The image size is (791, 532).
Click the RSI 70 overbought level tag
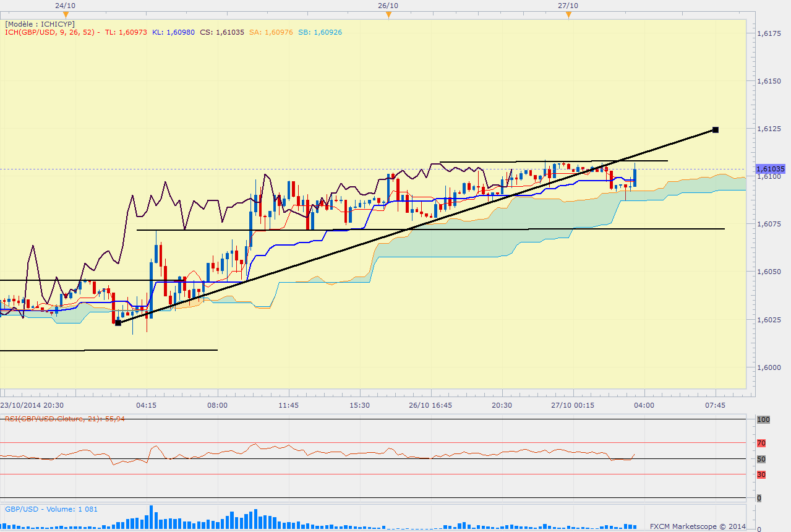[x=761, y=443]
